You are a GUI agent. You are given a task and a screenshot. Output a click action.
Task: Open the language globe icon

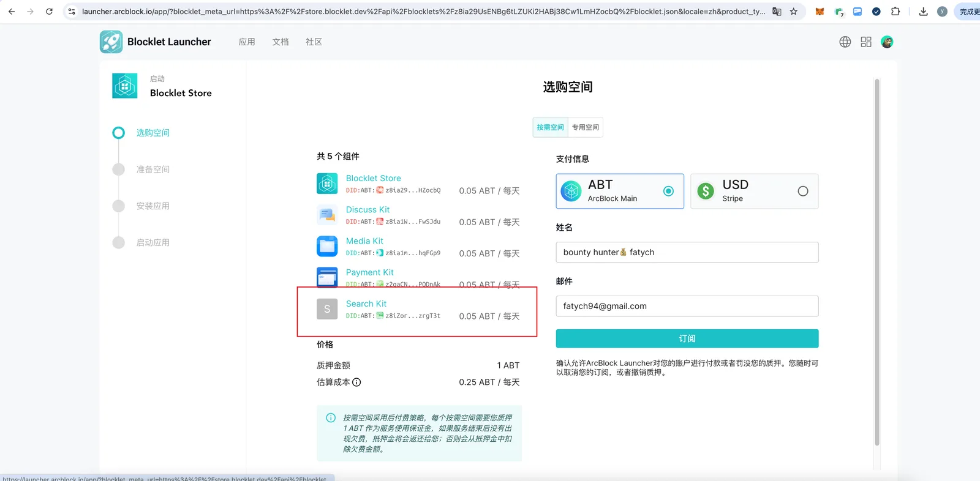(x=845, y=42)
